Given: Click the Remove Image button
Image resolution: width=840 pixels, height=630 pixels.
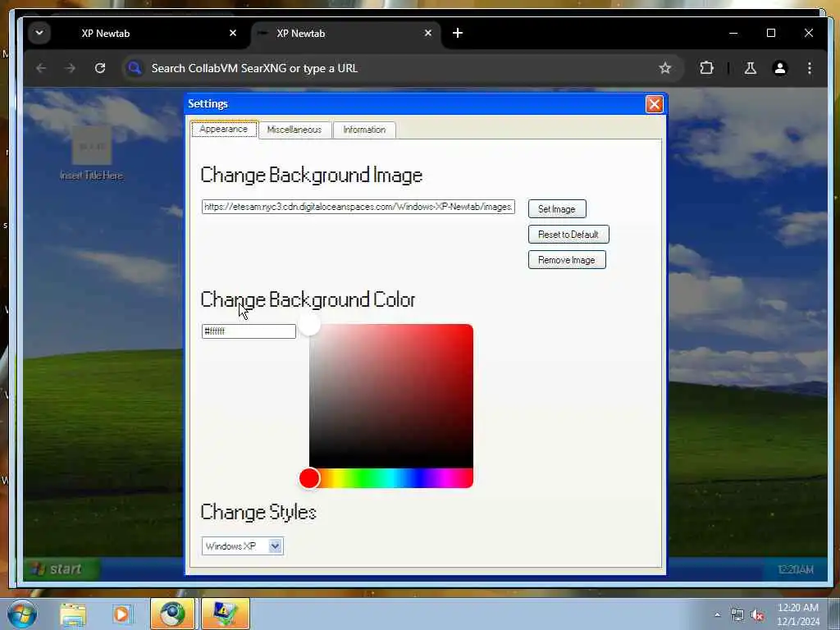Looking at the screenshot, I should tap(567, 260).
